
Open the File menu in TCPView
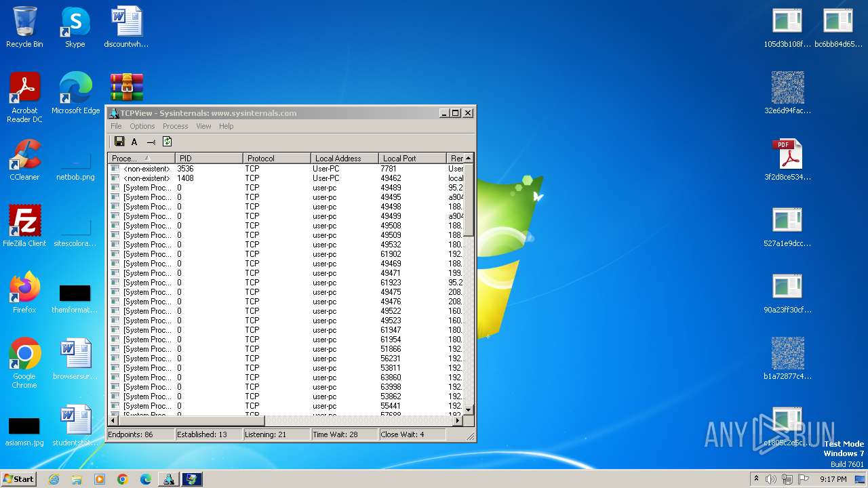tap(116, 126)
